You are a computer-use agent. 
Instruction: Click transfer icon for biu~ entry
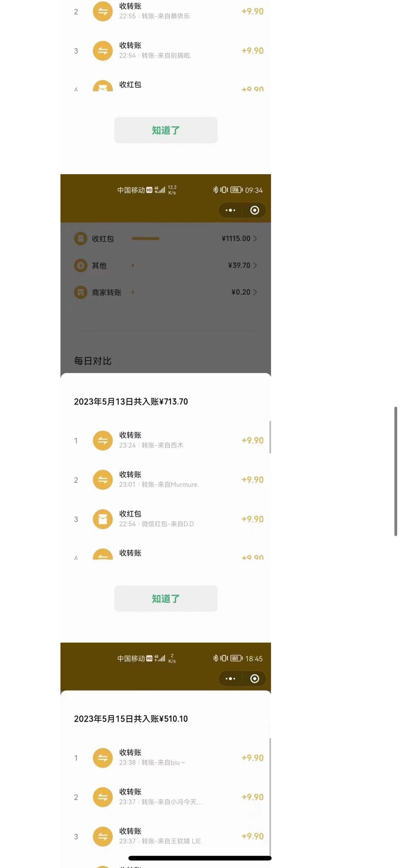[x=103, y=758]
